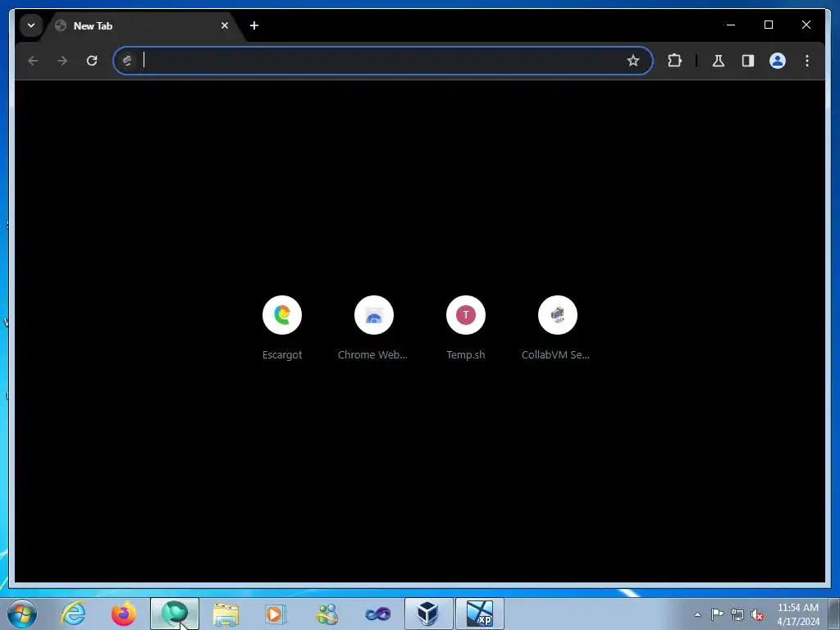Close the New Tab tab
840x630 pixels.
[x=225, y=25]
